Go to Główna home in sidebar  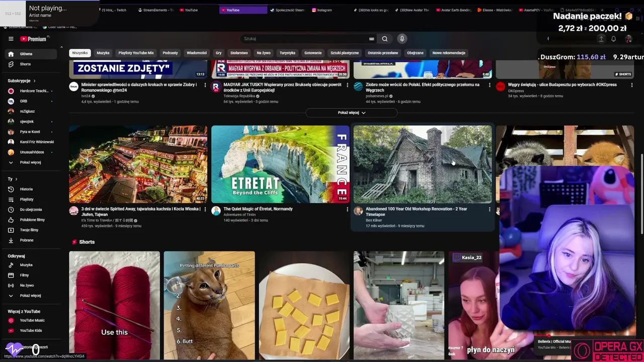(31, 54)
